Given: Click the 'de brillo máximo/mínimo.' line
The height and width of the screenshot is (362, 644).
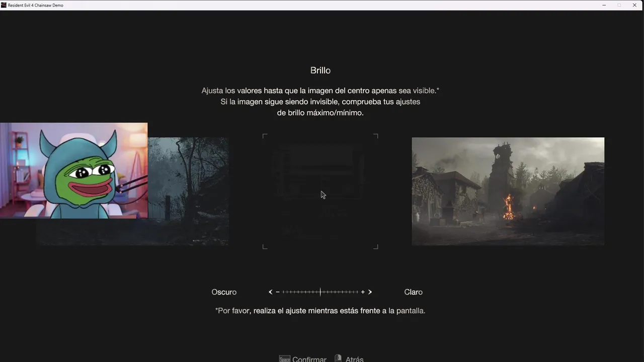Looking at the screenshot, I should click(320, 113).
